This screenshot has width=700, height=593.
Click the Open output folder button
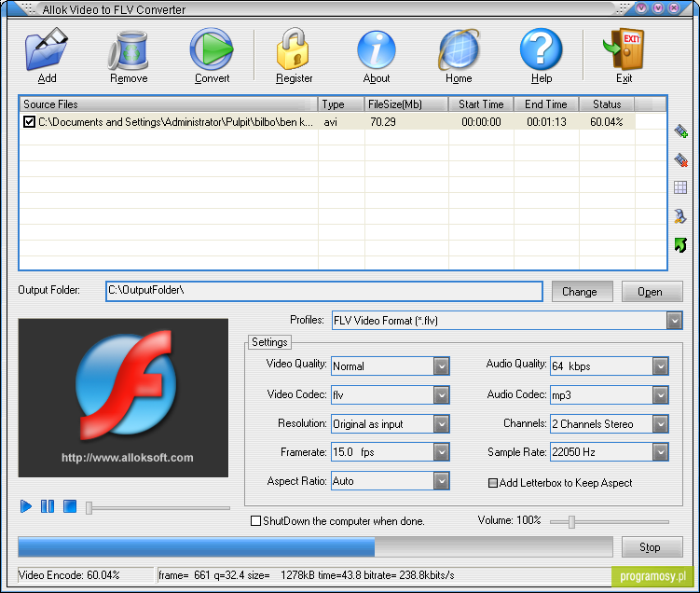(x=652, y=292)
